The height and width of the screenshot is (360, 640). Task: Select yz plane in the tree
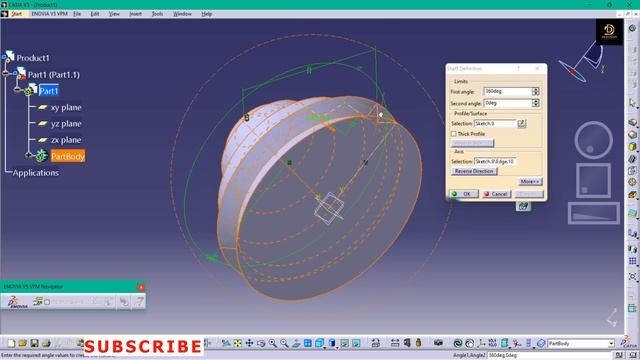(66, 123)
